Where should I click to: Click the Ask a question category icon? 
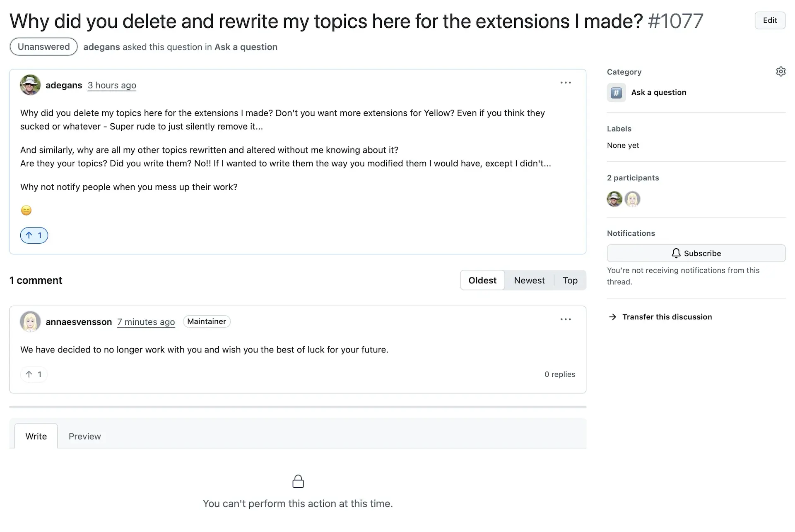pos(616,93)
